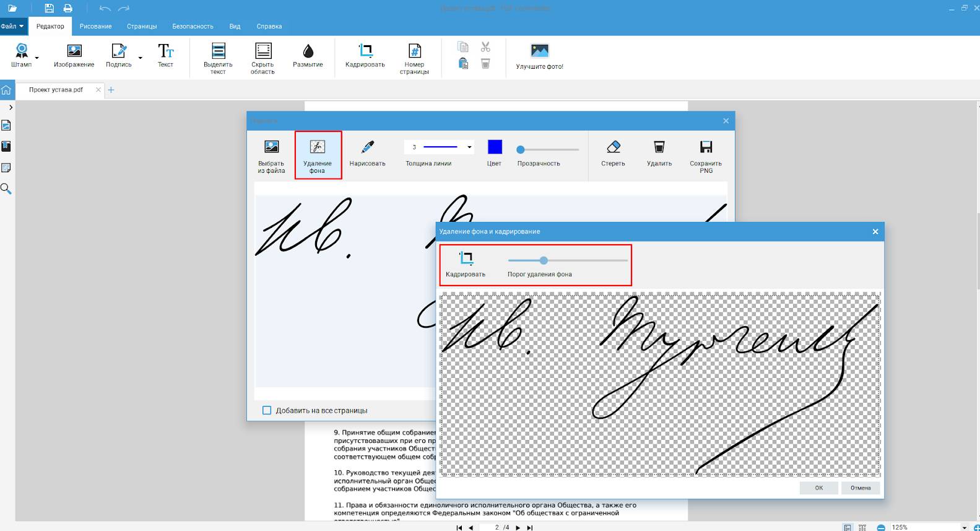
Task: Adjust Порог удаления фона slider
Action: point(568,260)
